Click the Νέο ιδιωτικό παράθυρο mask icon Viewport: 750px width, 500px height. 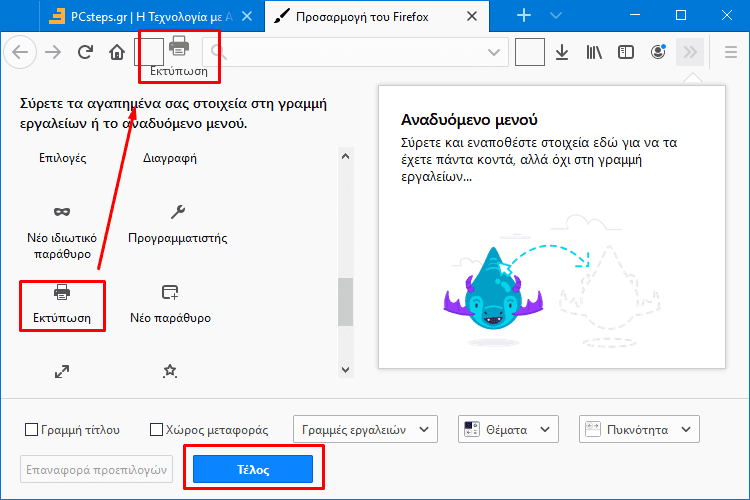point(62,211)
